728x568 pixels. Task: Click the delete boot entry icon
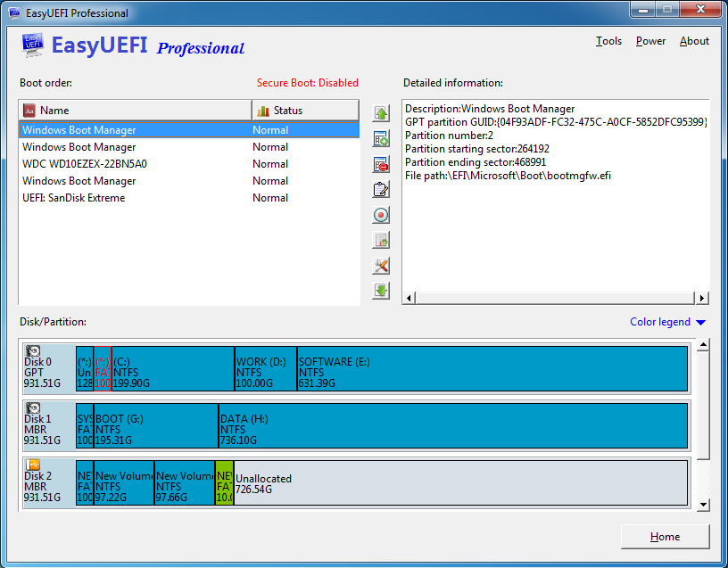point(381,164)
